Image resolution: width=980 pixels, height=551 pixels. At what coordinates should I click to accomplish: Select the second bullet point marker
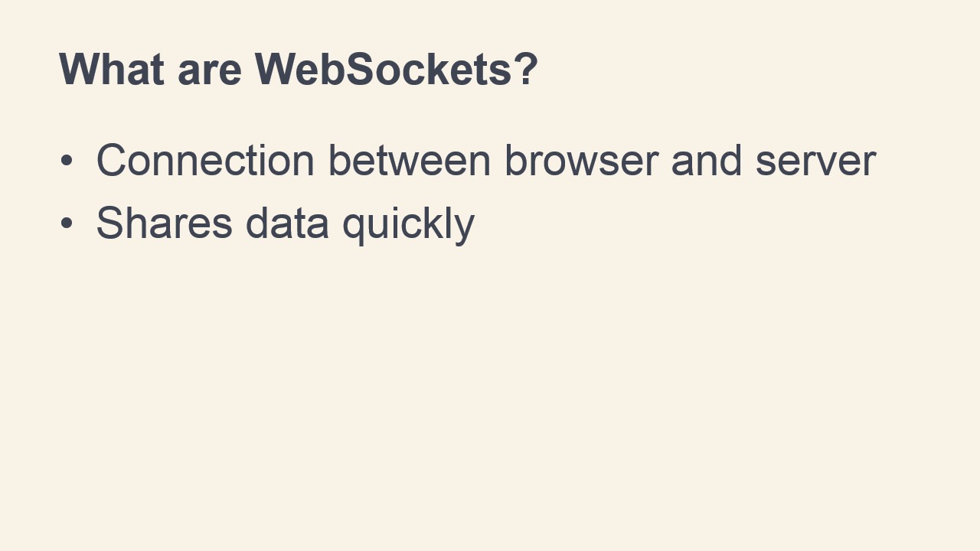pyautogui.click(x=67, y=223)
